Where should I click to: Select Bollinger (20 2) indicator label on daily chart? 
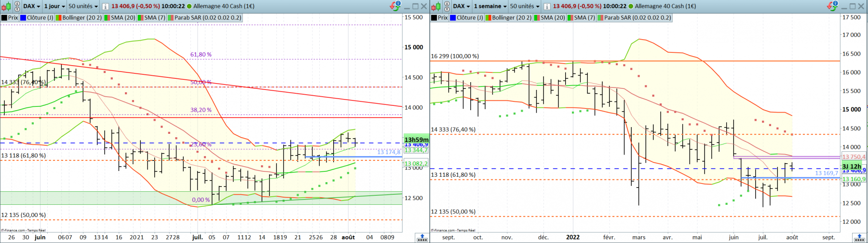tap(82, 17)
